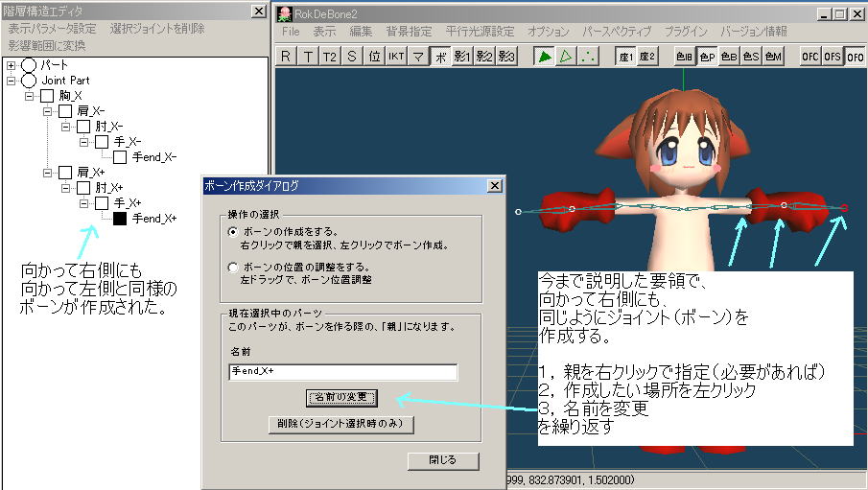Click the OFC toolbar button
Image resolution: width=868 pixels, height=490 pixels.
coord(810,56)
